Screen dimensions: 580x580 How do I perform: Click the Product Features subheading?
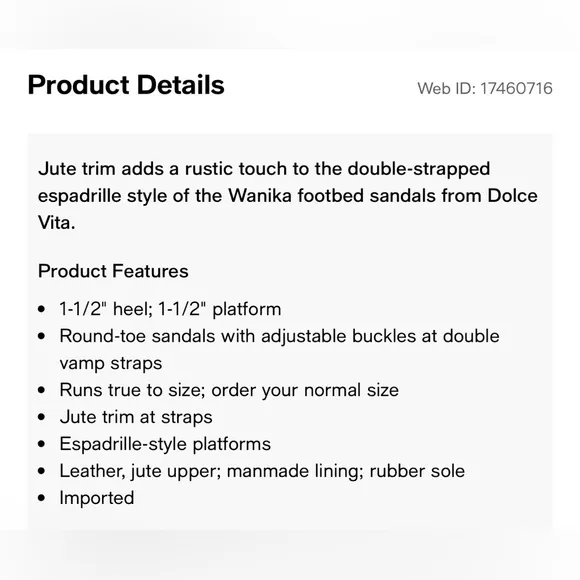point(113,271)
